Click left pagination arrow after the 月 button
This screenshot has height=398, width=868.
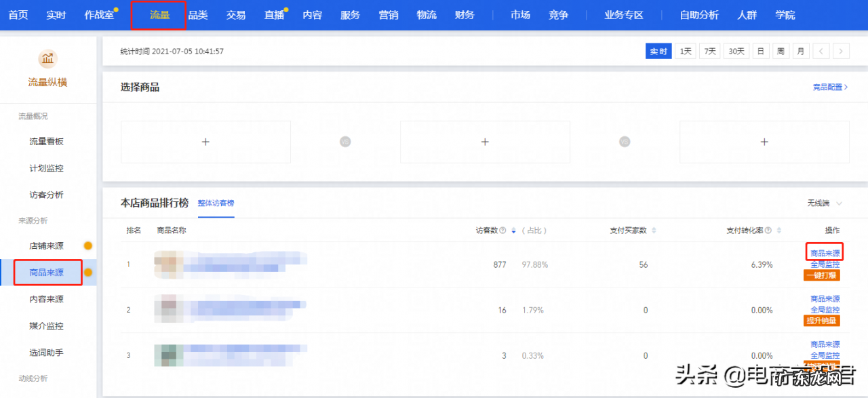coord(821,51)
